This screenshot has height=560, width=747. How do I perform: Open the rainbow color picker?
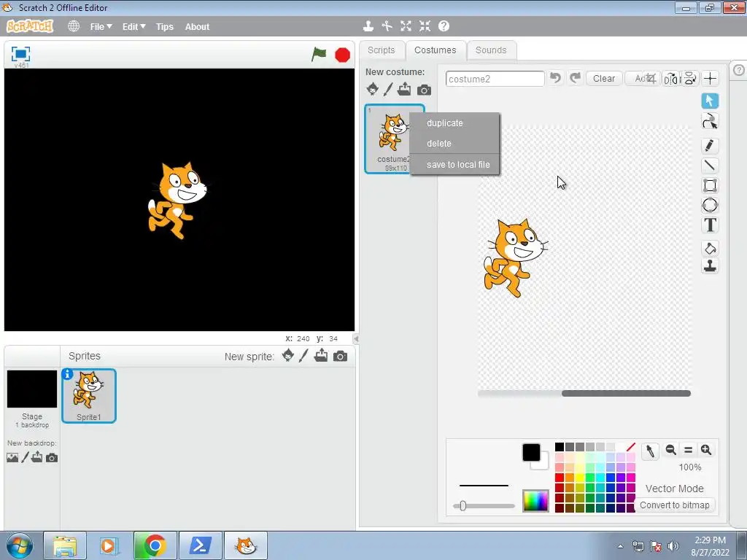[x=535, y=501]
